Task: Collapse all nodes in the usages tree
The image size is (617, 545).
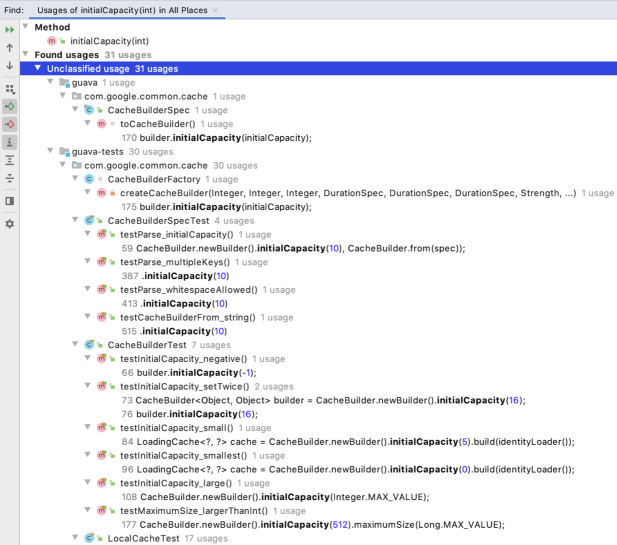Action: click(9, 178)
